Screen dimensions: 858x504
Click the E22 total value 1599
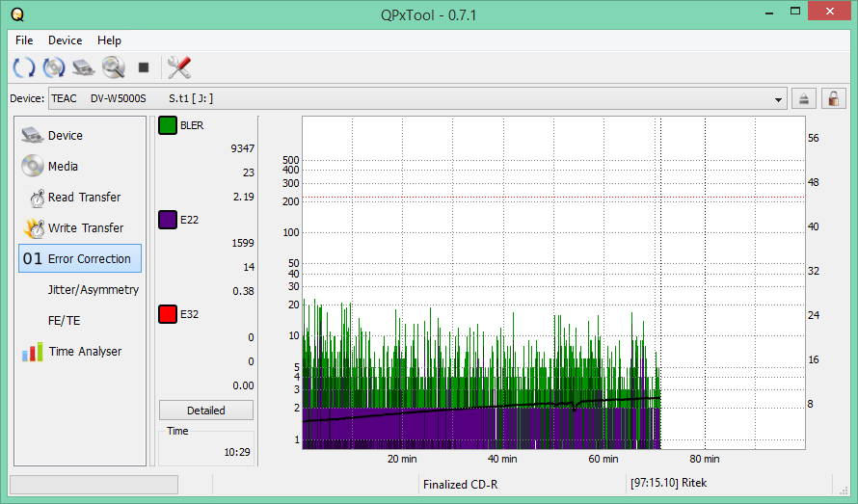click(242, 243)
